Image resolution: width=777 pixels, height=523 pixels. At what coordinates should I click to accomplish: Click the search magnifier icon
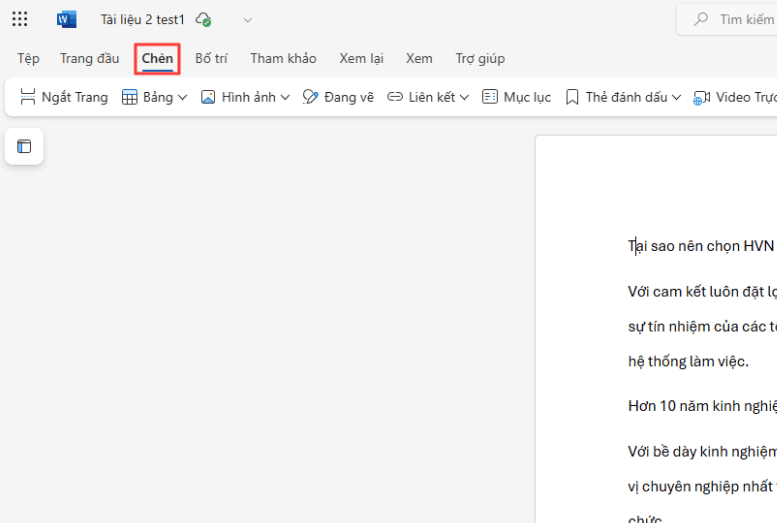(x=701, y=19)
